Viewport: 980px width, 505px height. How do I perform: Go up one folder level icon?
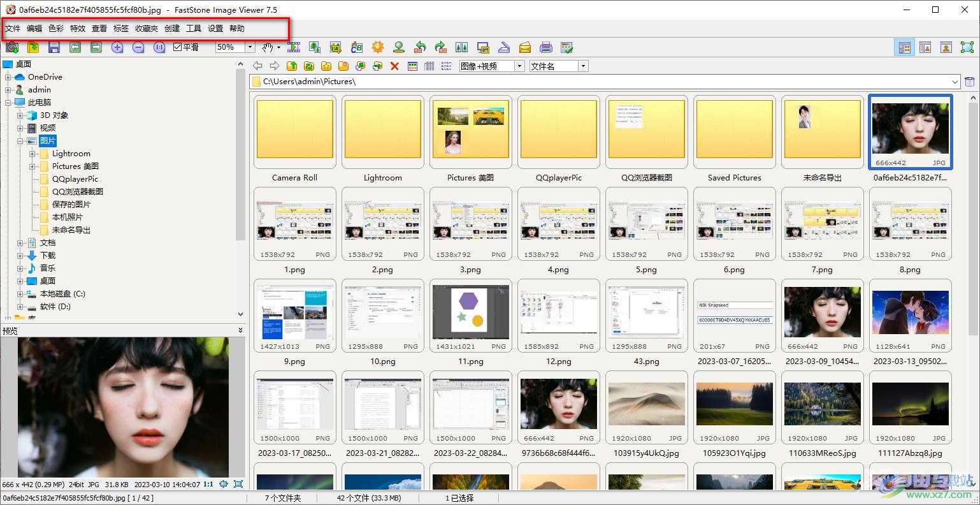pos(292,66)
